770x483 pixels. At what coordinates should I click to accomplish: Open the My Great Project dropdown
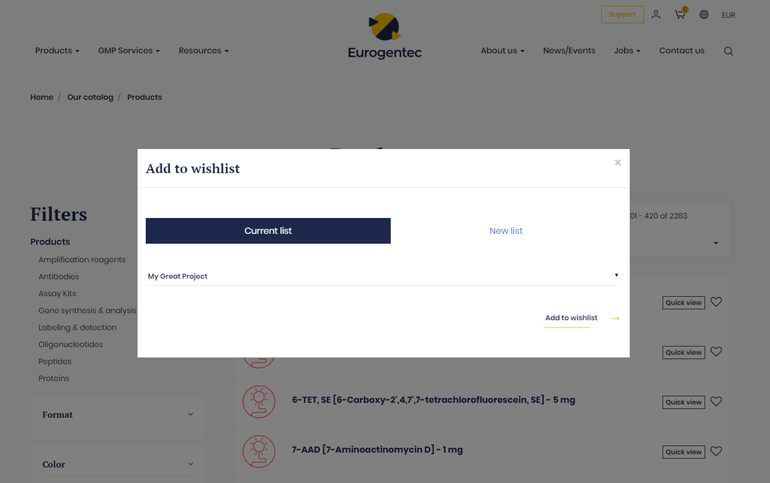383,276
